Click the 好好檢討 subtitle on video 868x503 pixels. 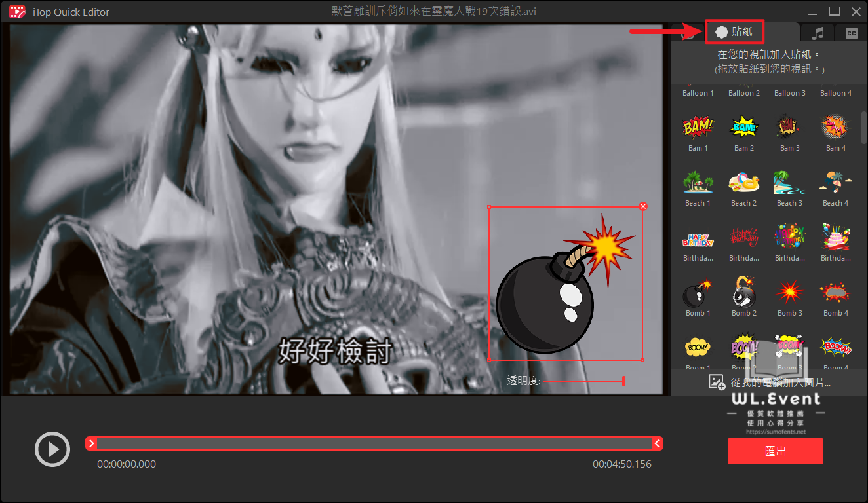[335, 351]
